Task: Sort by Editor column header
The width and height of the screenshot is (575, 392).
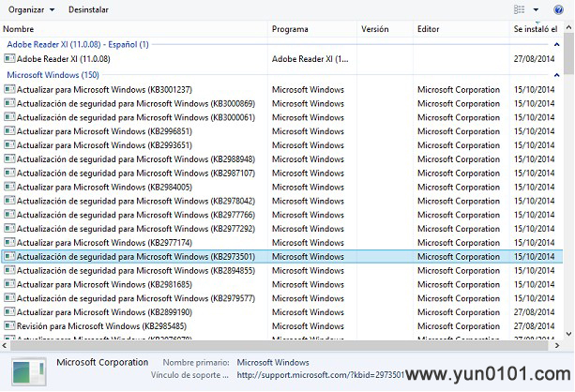Action: [x=428, y=29]
